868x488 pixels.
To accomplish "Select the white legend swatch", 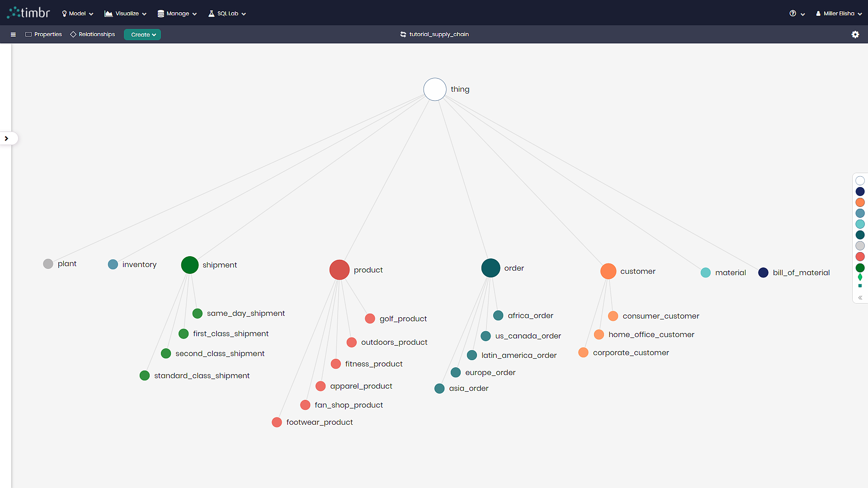I will coord(860,181).
